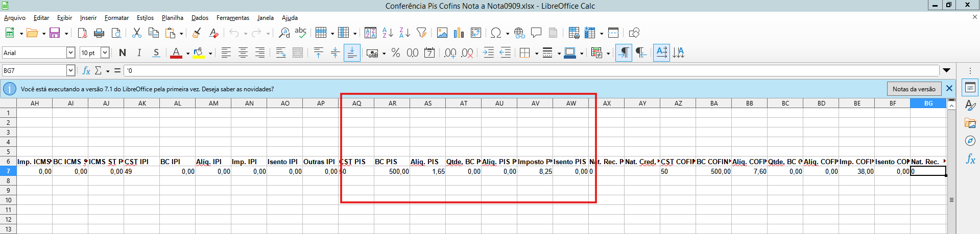This screenshot has height=234, width=980.
Task: Click the Export as PDF icon
Action: point(82,33)
